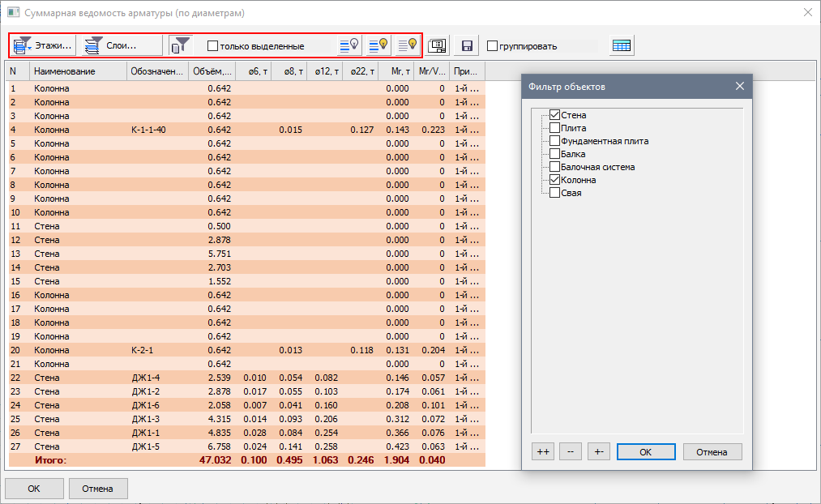Click the blue table grid icon
Screen dimensions: 821x504
point(622,45)
